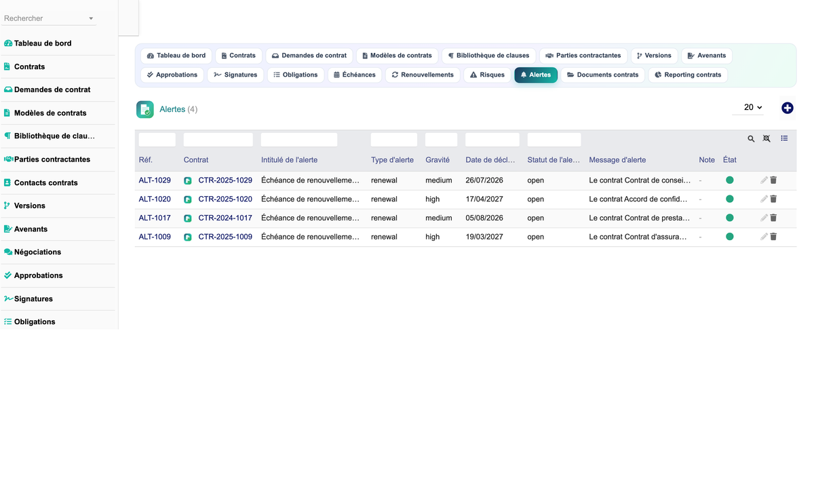Edit alert ALT-1017 with pencil icon
The height and width of the screenshot is (504, 814).
764,218
